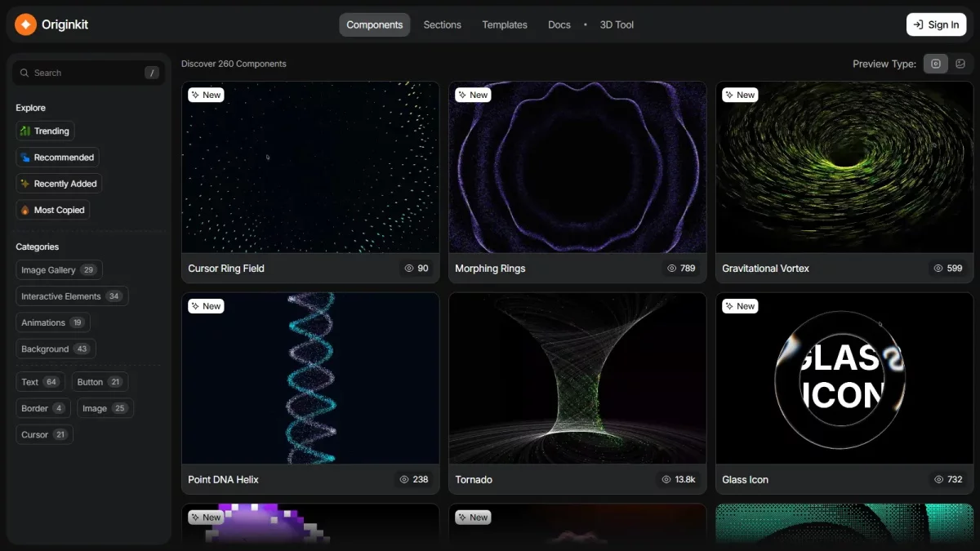Open the Morphing Rings preview
This screenshot has width=980, height=551.
click(x=577, y=167)
